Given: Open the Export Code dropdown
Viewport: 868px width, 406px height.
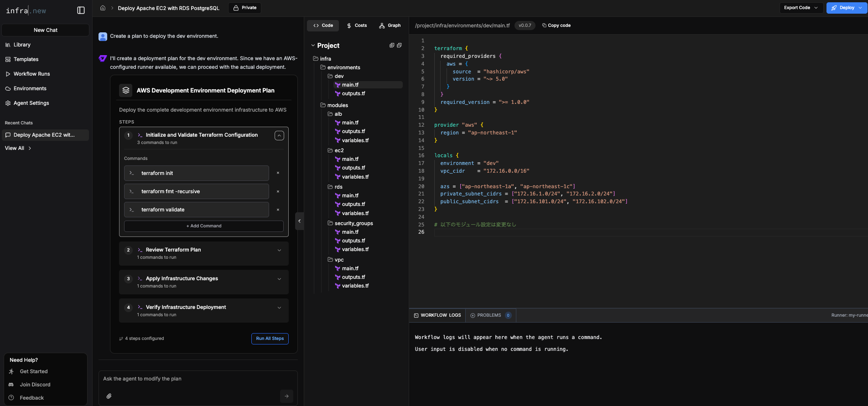Looking at the screenshot, I should pyautogui.click(x=801, y=8).
